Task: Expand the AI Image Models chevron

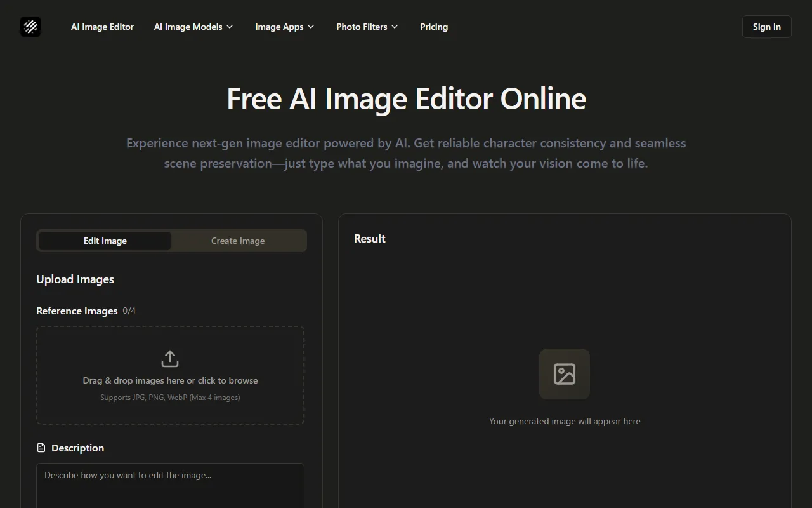Action: click(230, 27)
